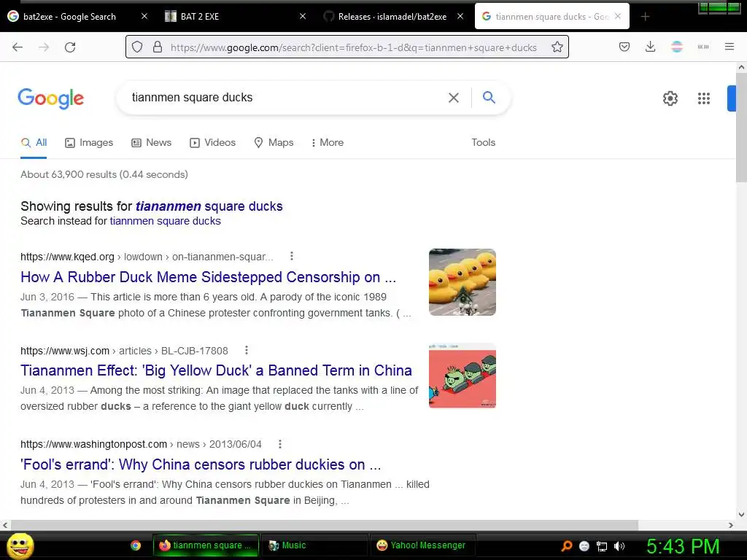Switch to the BAT 2 EXE tab
This screenshot has height=560, width=747.
point(200,17)
